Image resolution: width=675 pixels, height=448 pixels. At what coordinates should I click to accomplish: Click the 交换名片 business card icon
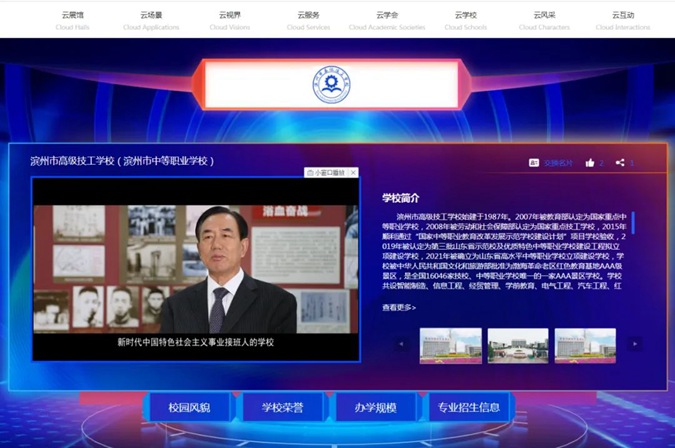(534, 162)
